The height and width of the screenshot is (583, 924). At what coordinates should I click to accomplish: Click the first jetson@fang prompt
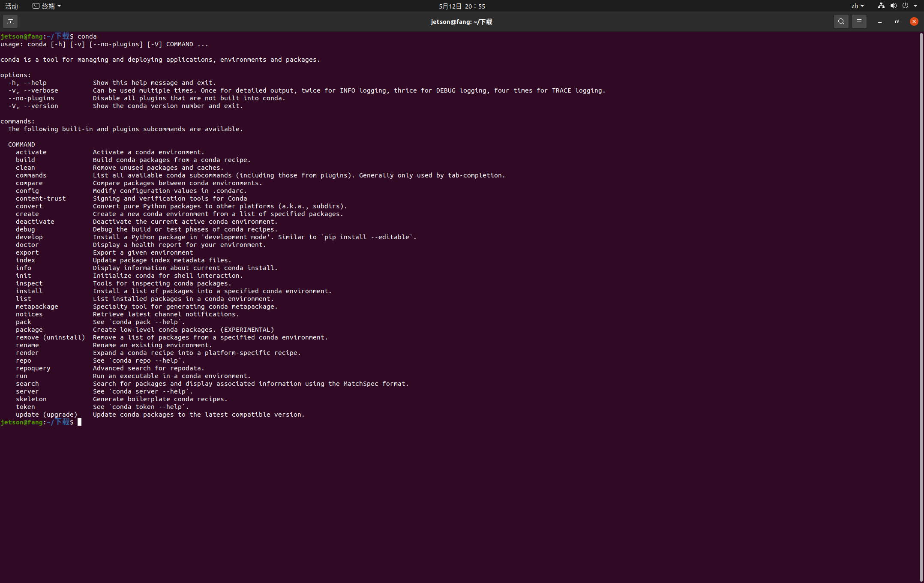pos(37,36)
